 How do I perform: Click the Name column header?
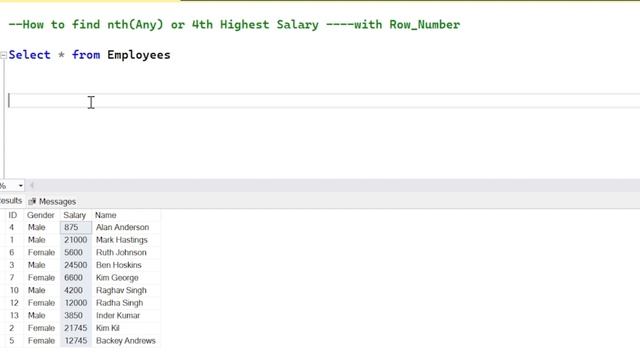click(106, 215)
